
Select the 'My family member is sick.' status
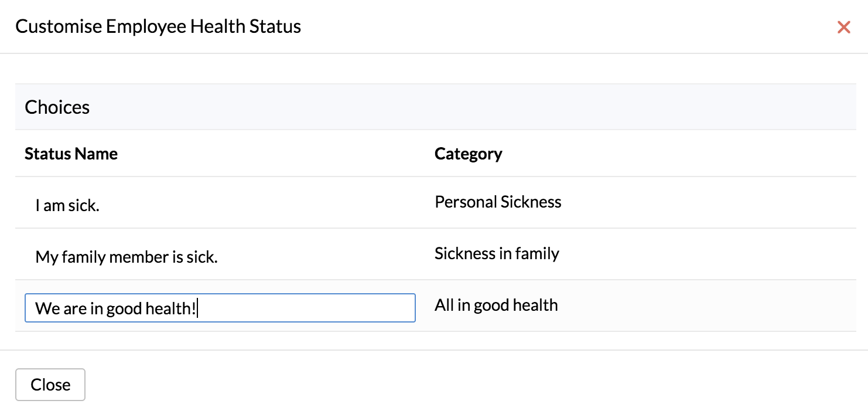click(x=127, y=256)
